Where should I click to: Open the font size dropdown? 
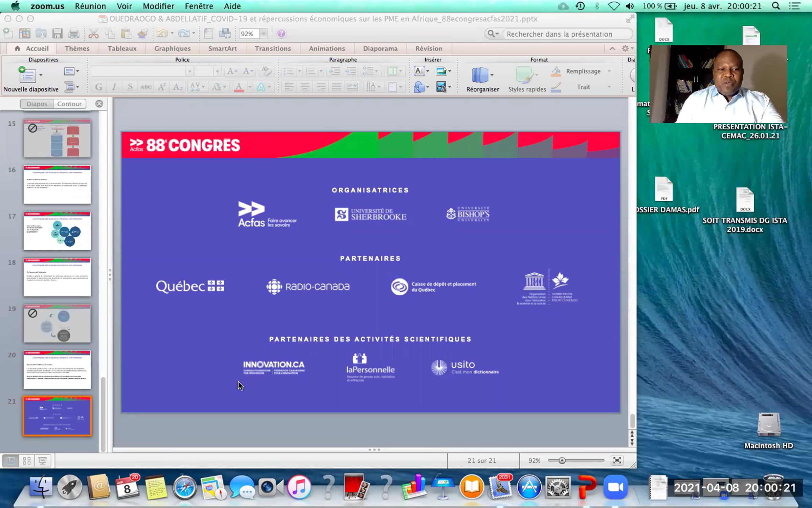point(217,71)
